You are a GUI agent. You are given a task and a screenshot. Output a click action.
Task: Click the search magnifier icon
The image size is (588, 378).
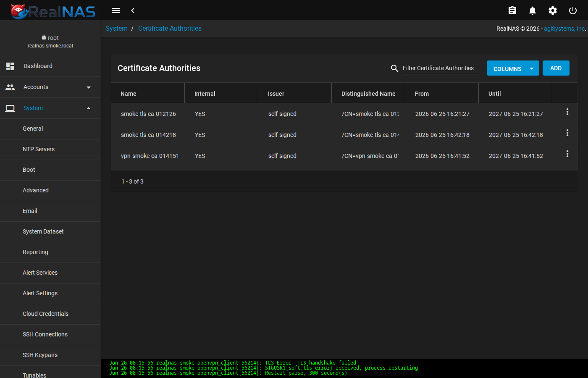point(394,68)
